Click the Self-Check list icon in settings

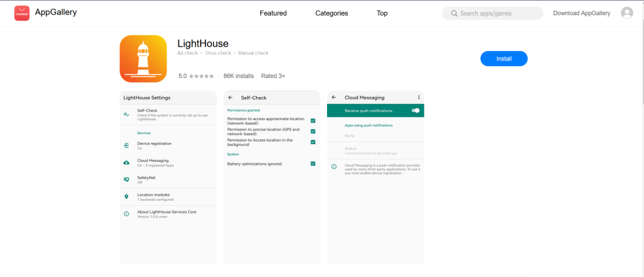pyautogui.click(x=126, y=114)
